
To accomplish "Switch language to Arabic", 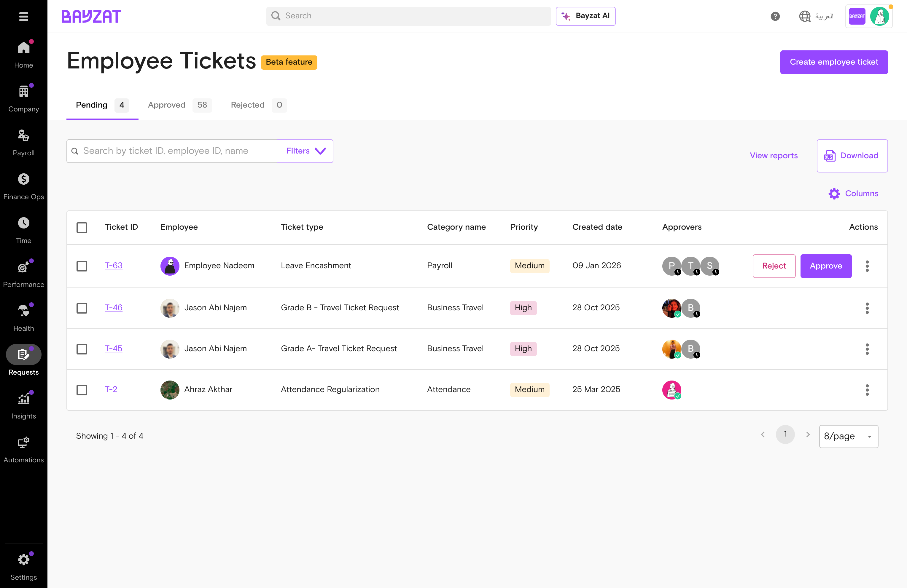I will coord(816,16).
